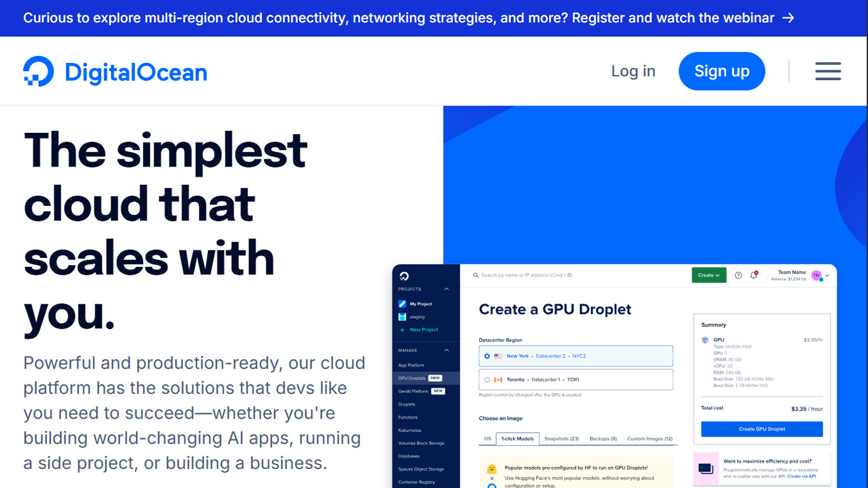Click the 'Create a GPU Droplet' heading
The width and height of the screenshot is (868, 488).
tap(555, 309)
